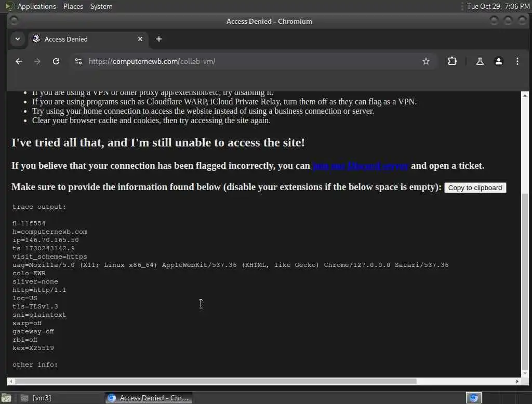Click the "other info:" label
This screenshot has height=404, width=532.
(x=35, y=365)
